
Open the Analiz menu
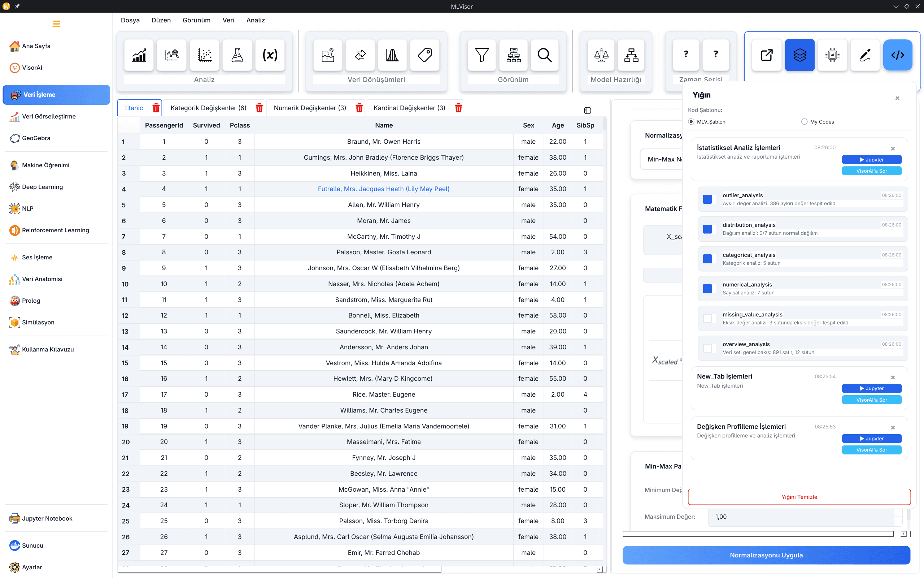(256, 20)
